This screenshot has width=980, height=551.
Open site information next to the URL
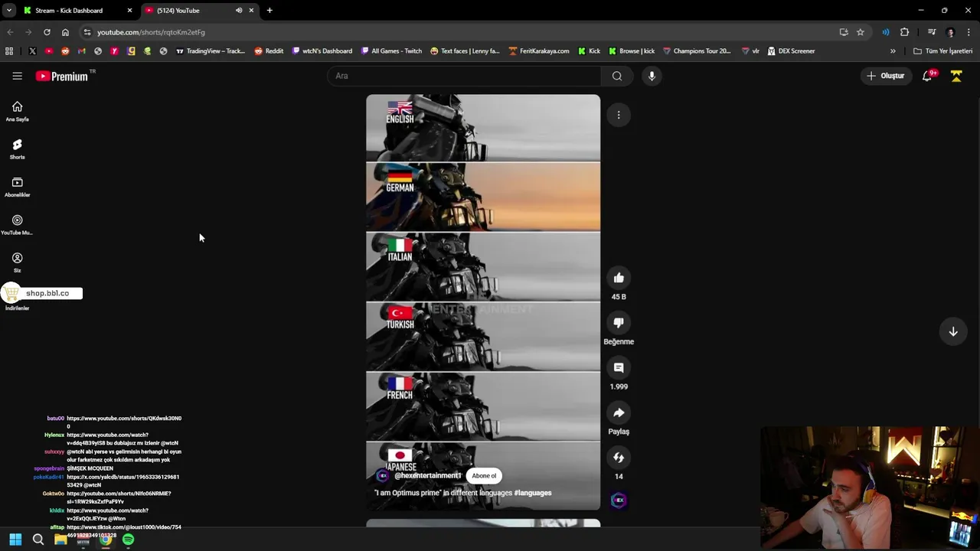[x=87, y=32]
